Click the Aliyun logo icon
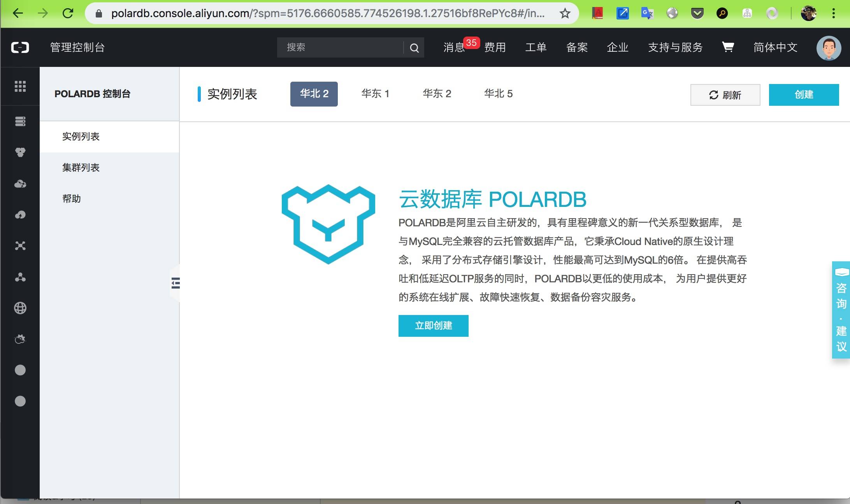The image size is (850, 504). 20,47
